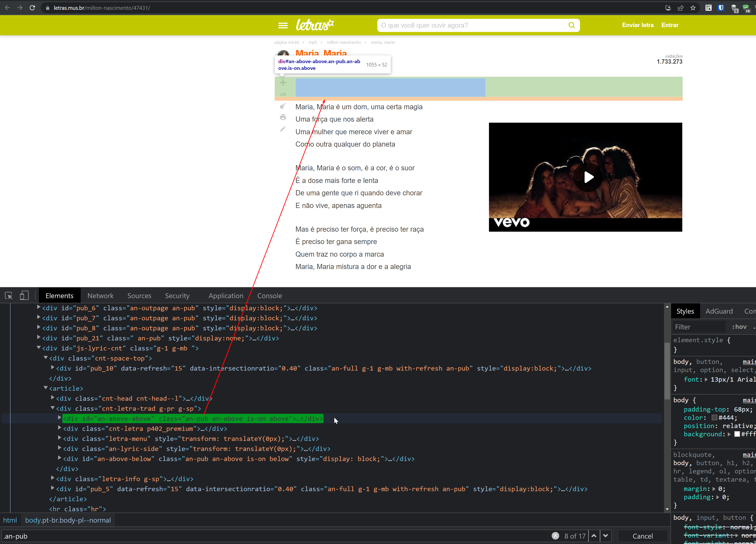Click the white background color swatch in Styles
This screenshot has width=756, height=544.
click(x=738, y=434)
